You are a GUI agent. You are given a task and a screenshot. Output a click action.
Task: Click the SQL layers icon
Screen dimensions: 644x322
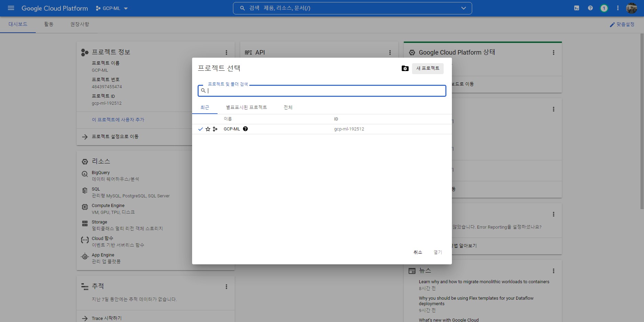pyautogui.click(x=85, y=191)
